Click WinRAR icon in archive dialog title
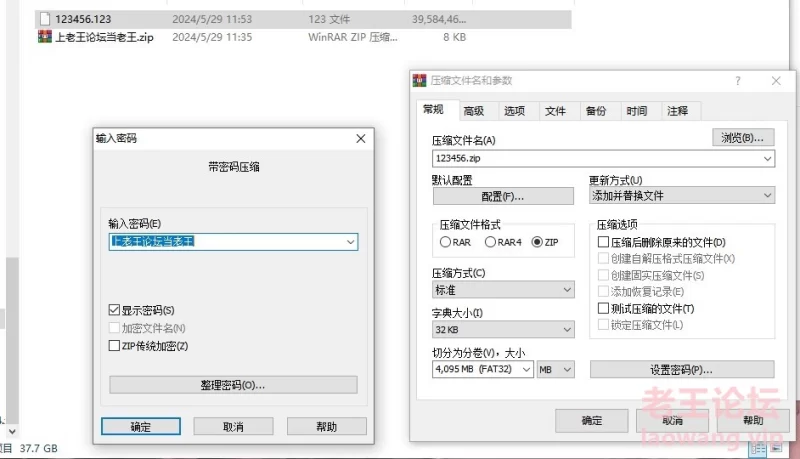This screenshot has height=459, width=800. [x=420, y=81]
